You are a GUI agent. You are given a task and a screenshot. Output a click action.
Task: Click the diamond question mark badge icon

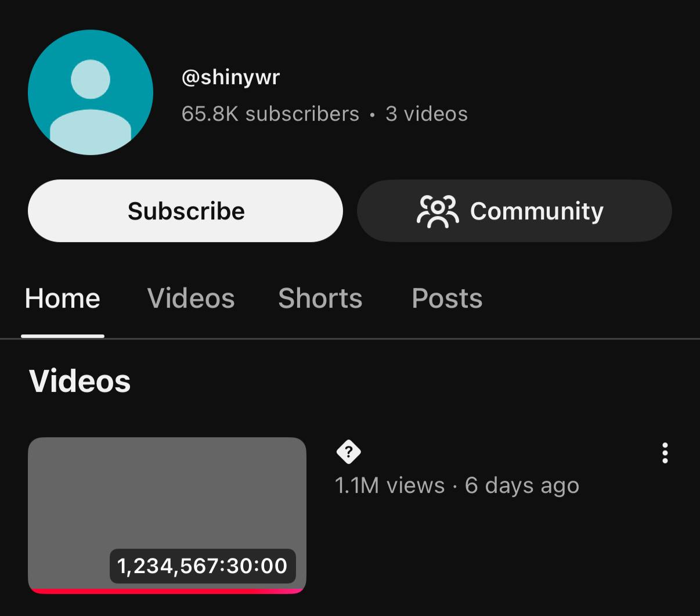coord(349,452)
